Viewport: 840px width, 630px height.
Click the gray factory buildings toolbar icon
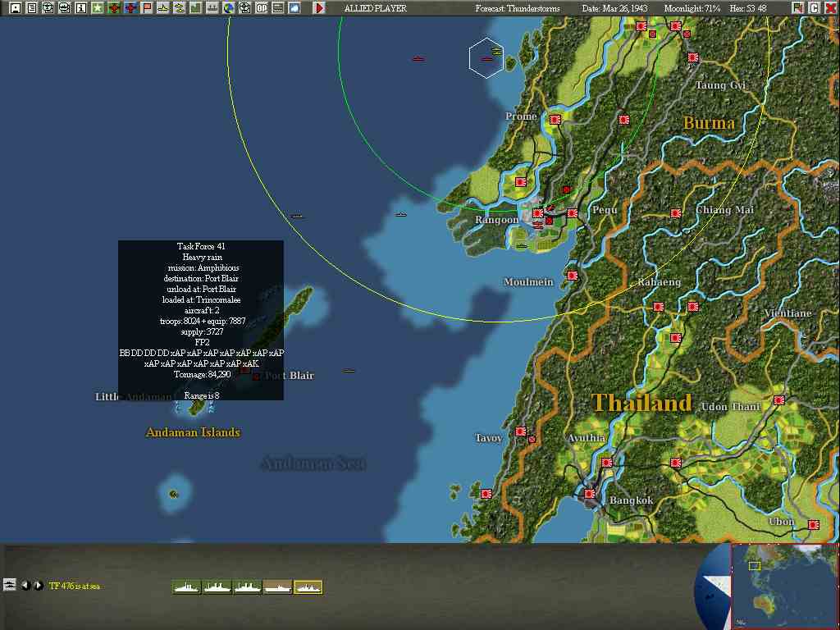pos(212,8)
